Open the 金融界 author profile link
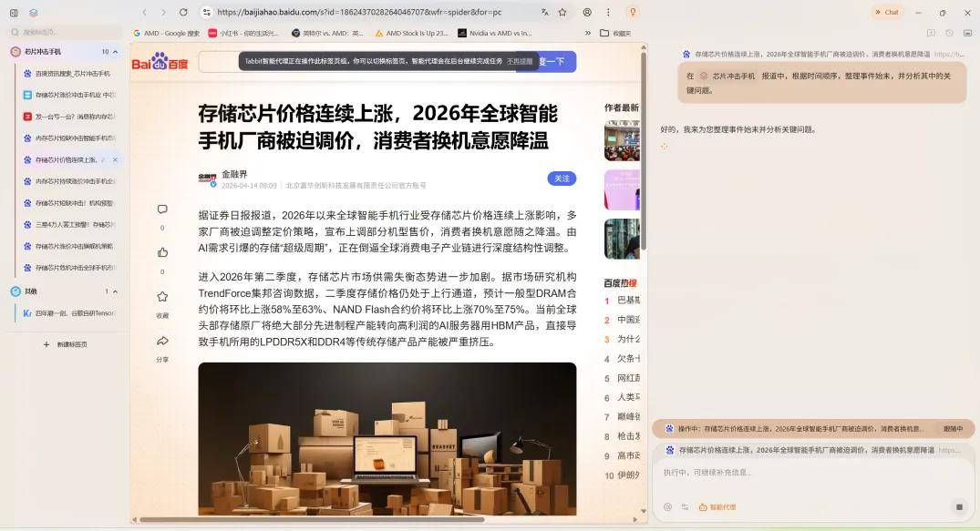 [233, 173]
